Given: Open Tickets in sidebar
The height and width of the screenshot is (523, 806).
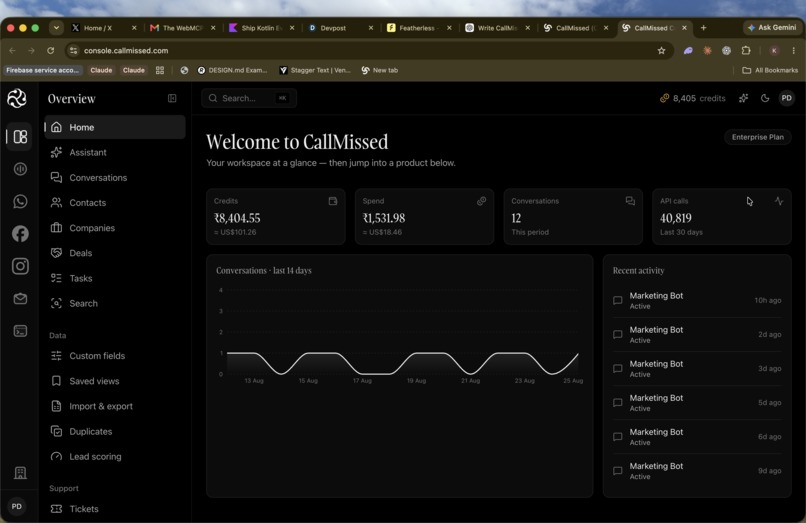Looking at the screenshot, I should coord(115,509).
